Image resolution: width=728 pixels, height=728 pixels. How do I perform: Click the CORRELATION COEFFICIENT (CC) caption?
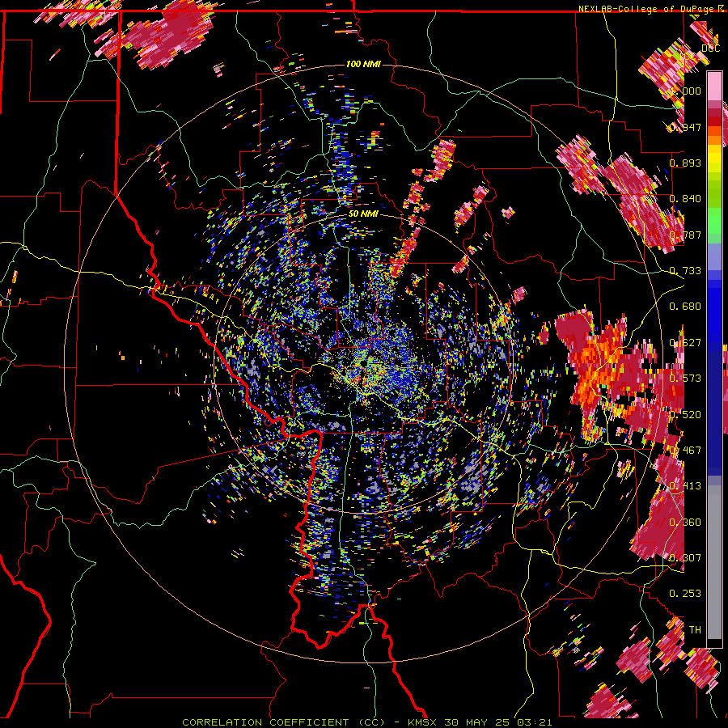coord(283,722)
